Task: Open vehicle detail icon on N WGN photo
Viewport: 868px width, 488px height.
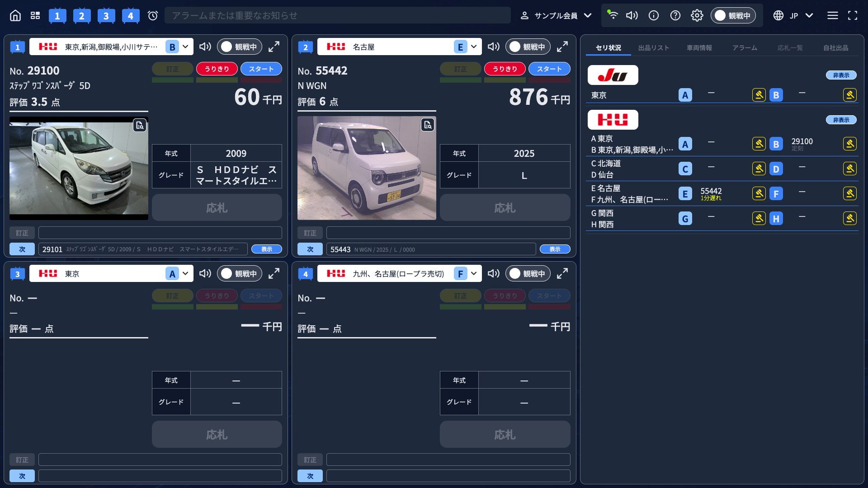Action: pyautogui.click(x=428, y=125)
